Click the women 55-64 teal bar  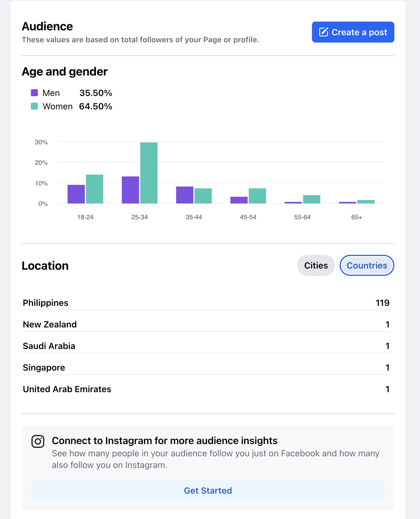tap(311, 199)
